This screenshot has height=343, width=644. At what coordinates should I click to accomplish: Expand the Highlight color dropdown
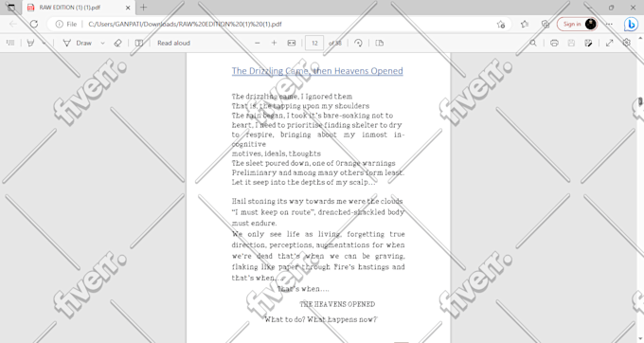pos(44,43)
